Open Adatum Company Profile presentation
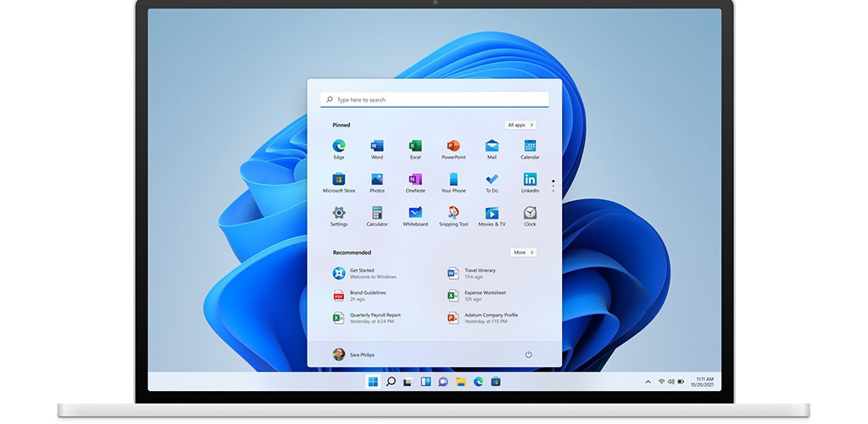 (482, 318)
